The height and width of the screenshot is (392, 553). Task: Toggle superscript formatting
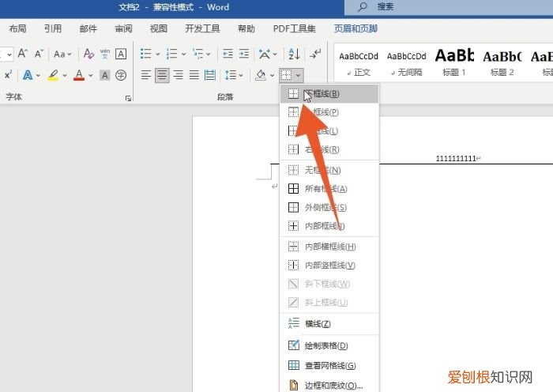[x=8, y=75]
